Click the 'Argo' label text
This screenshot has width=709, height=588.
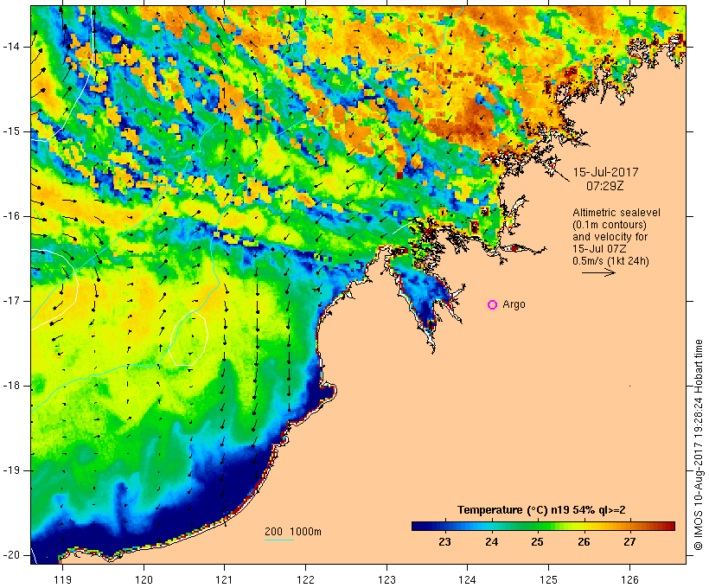click(514, 305)
